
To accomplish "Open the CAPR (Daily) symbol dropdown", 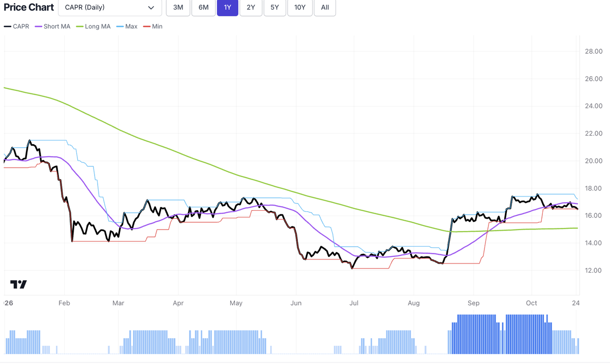I will click(x=110, y=8).
